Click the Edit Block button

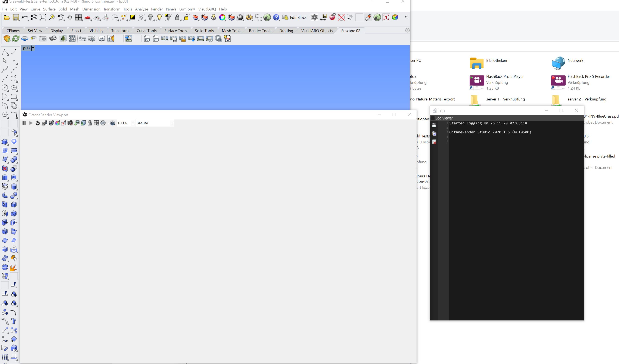298,18
